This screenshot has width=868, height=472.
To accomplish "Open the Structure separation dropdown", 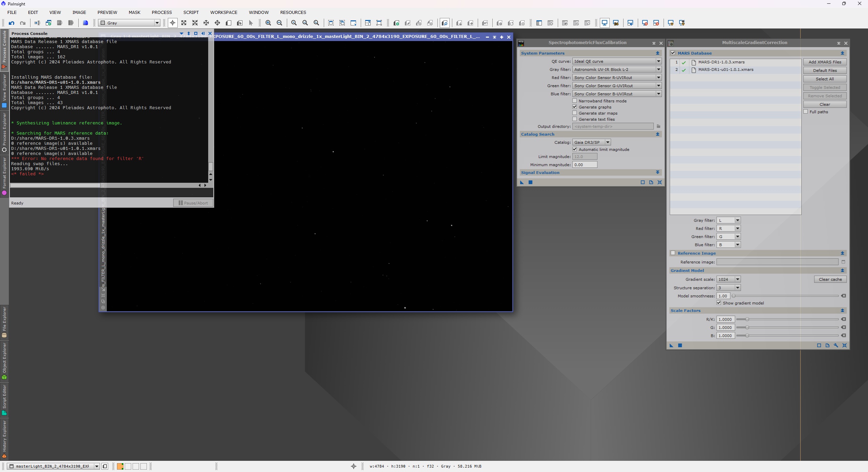I will click(x=728, y=288).
